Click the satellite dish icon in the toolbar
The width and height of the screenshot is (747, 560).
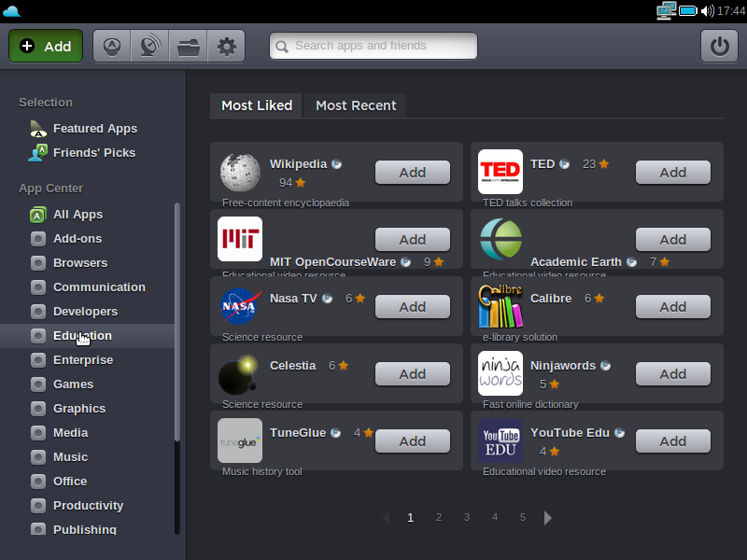[x=149, y=46]
